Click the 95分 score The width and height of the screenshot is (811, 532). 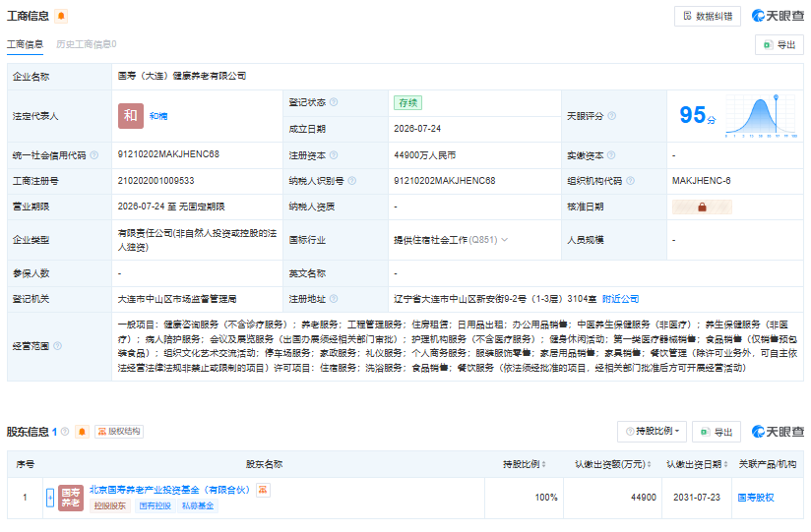[x=697, y=115]
